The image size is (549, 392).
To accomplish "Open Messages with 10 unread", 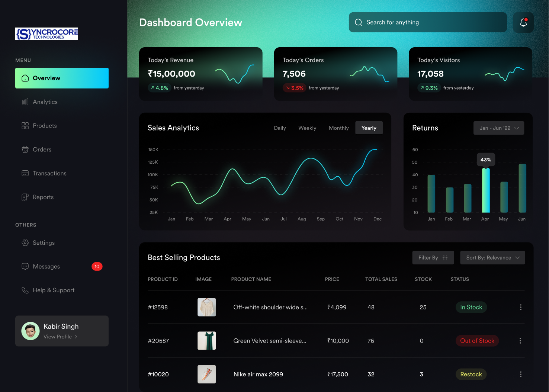I will pyautogui.click(x=46, y=267).
